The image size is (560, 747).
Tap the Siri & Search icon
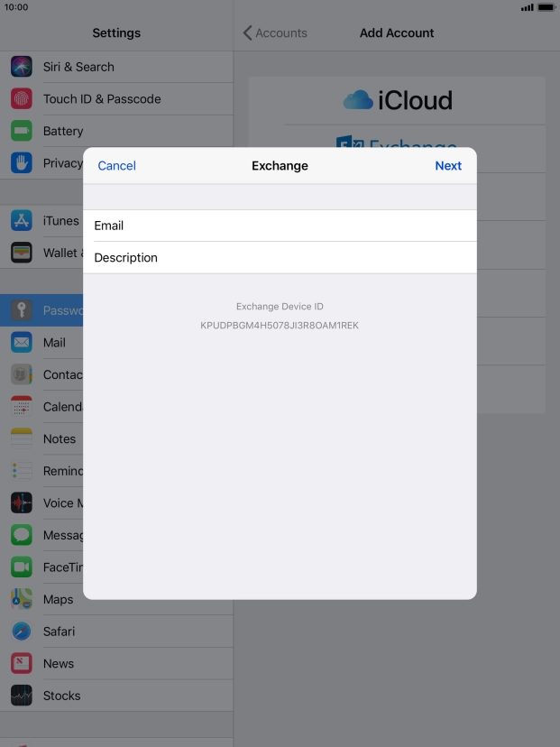[22, 67]
